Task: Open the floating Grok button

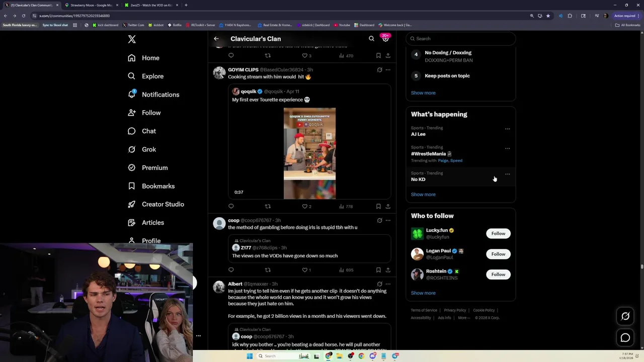Action: pos(625,316)
